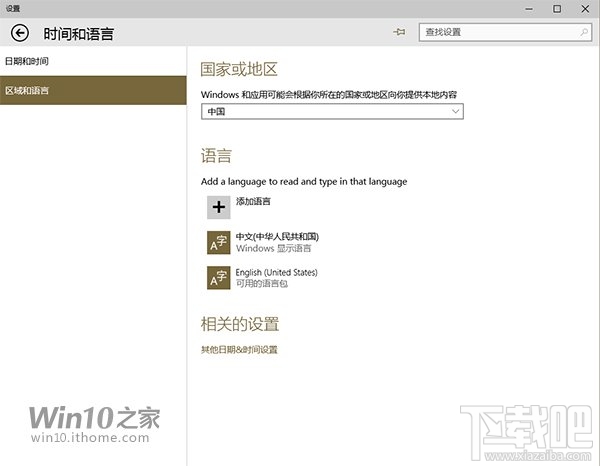Click into 查找设置 search field
Screen dimensions: 600x466
pyautogui.click(x=505, y=32)
